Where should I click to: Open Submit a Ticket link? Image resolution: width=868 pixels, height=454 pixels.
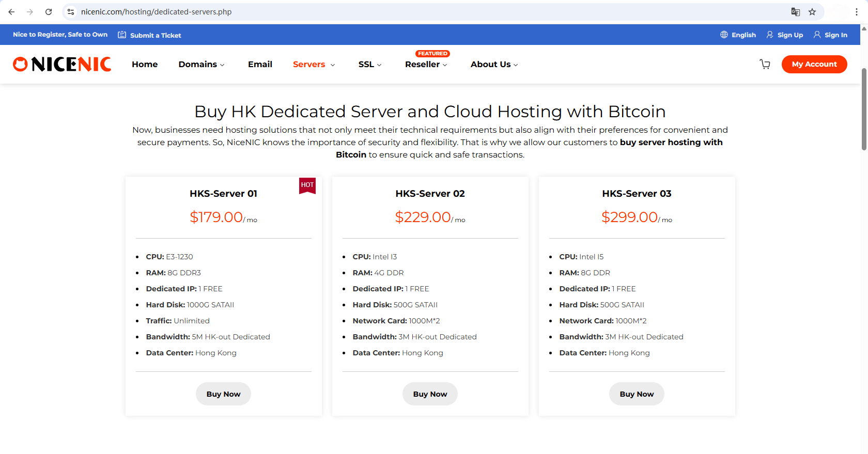click(x=156, y=36)
